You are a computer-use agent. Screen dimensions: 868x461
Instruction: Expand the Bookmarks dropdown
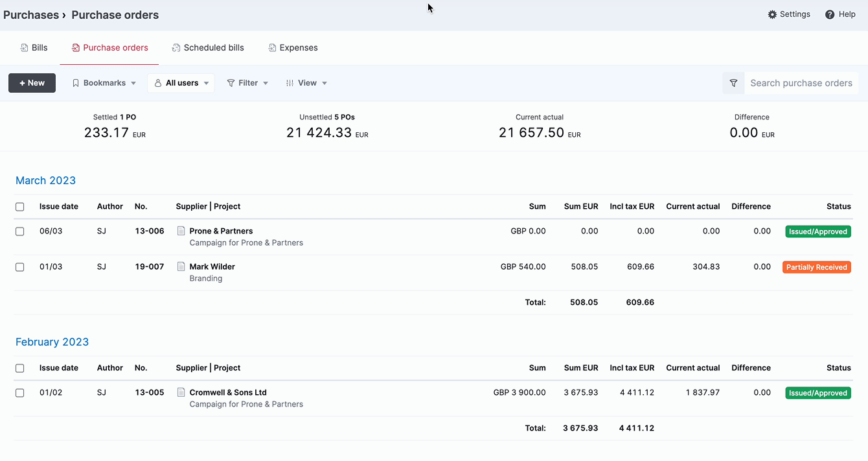pyautogui.click(x=104, y=83)
